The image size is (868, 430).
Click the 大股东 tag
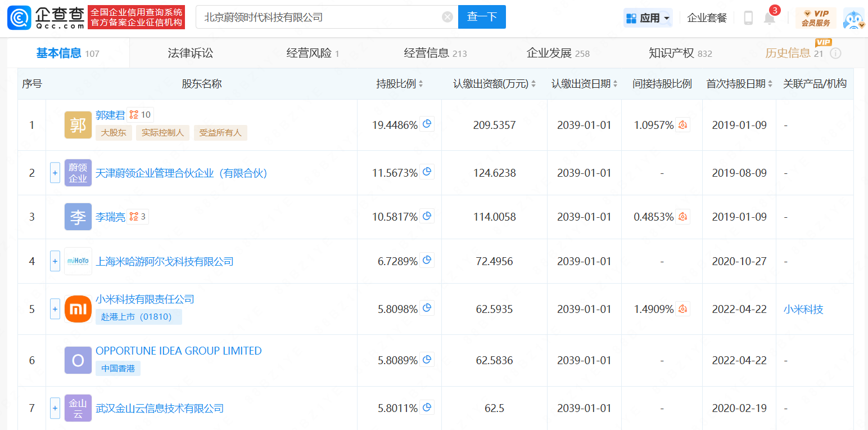click(x=114, y=133)
